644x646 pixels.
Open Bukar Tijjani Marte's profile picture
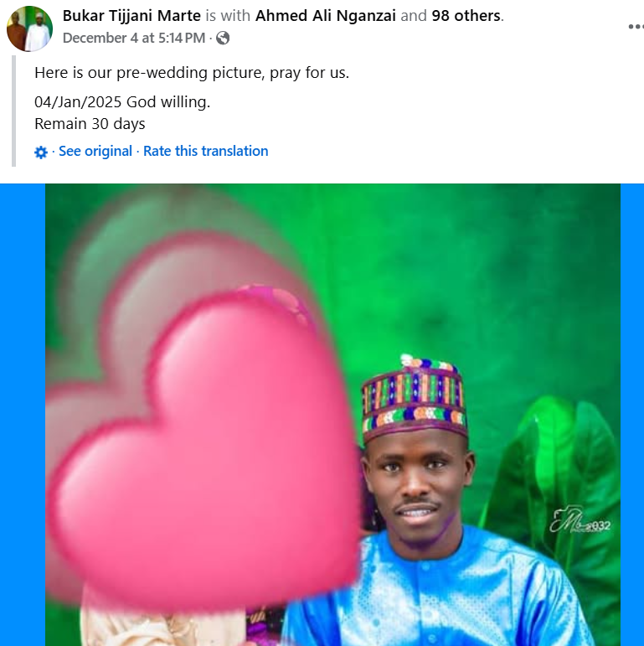[29, 28]
